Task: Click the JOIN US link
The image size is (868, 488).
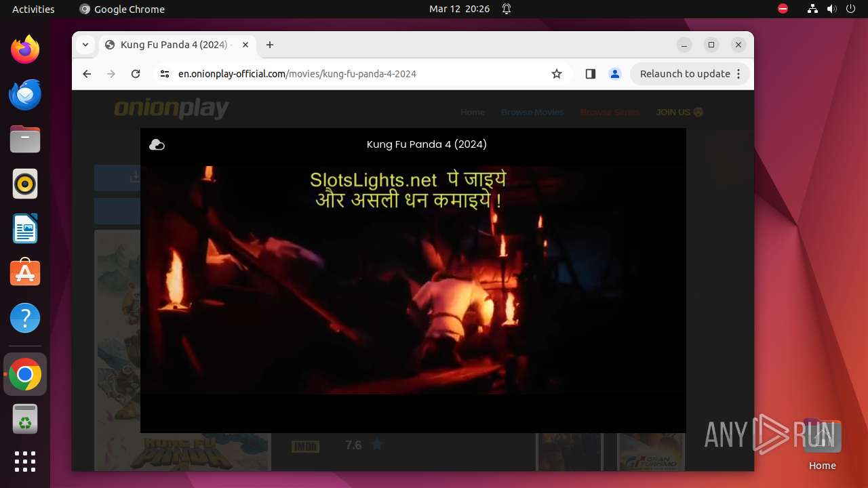Action: [679, 112]
